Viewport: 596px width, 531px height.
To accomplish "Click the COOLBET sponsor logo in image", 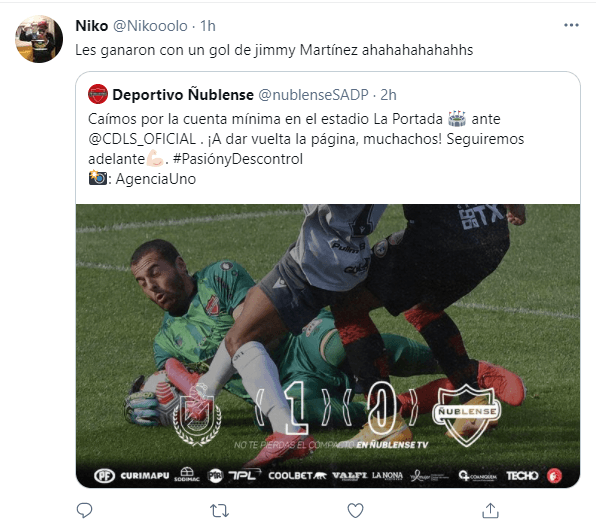I will tap(297, 476).
